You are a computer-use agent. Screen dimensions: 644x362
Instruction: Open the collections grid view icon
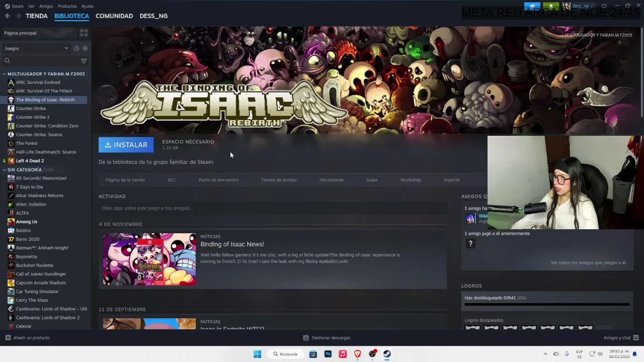pyautogui.click(x=84, y=33)
